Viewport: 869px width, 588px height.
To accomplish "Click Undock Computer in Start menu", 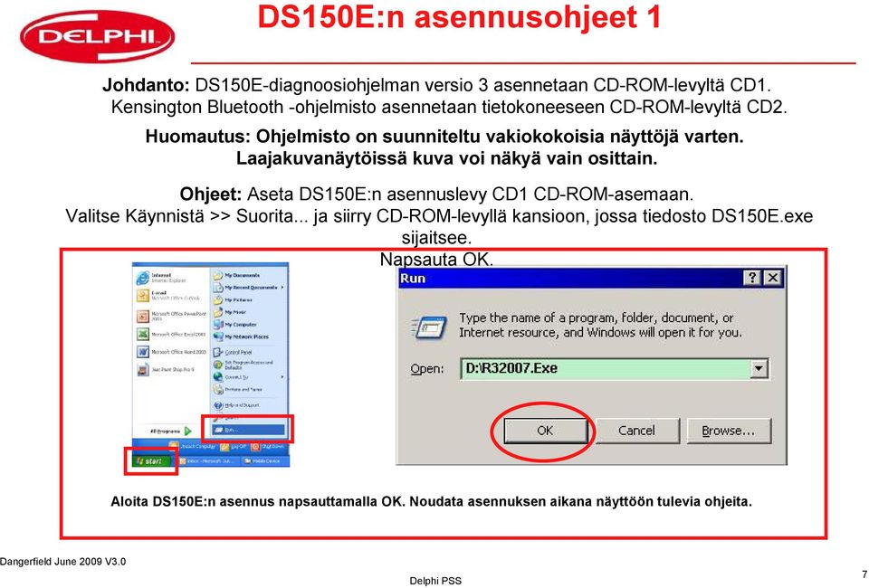I will 193,446.
